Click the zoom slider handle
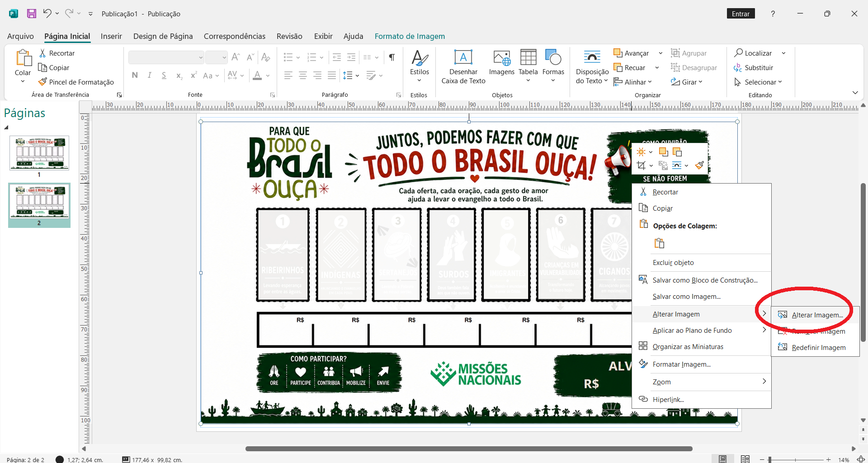The height and width of the screenshot is (463, 868). (769, 459)
